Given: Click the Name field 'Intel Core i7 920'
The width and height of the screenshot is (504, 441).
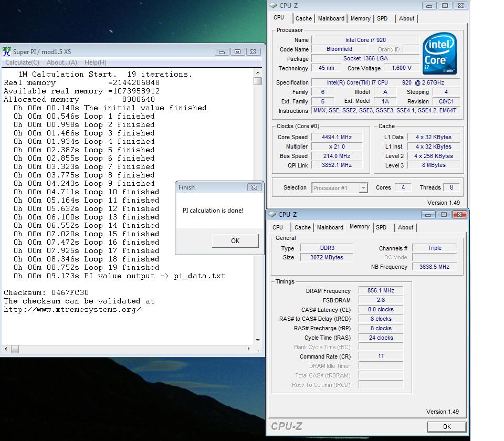Looking at the screenshot, I should pos(365,40).
